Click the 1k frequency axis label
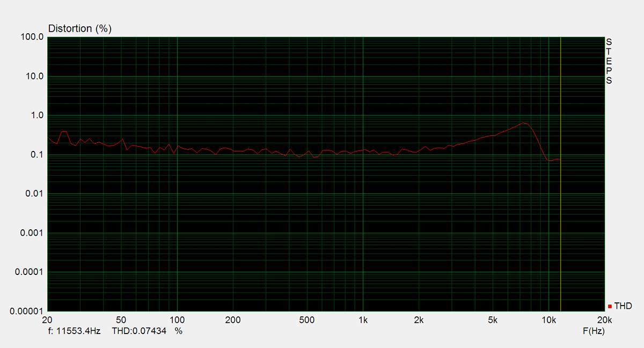This screenshot has height=348, width=644. (x=363, y=320)
